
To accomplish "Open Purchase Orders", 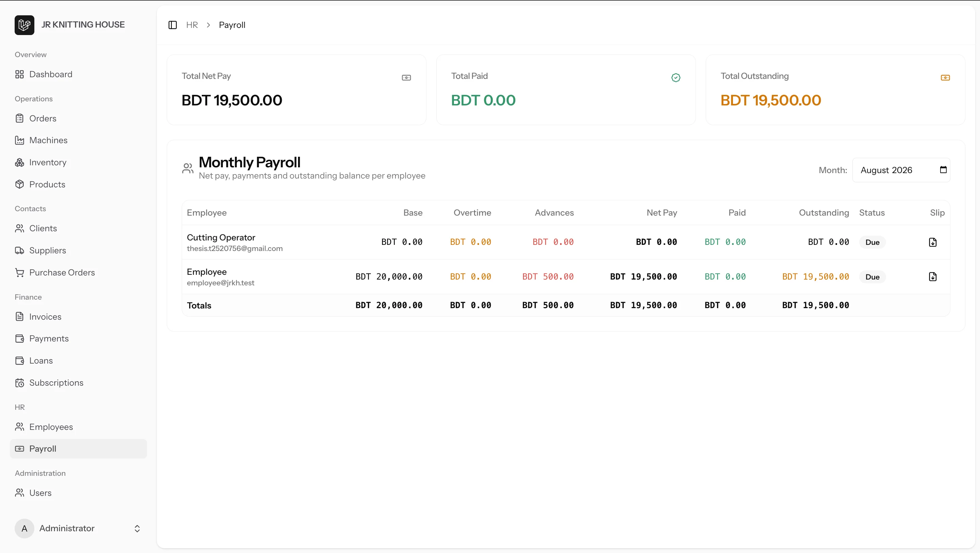I will coord(78,272).
